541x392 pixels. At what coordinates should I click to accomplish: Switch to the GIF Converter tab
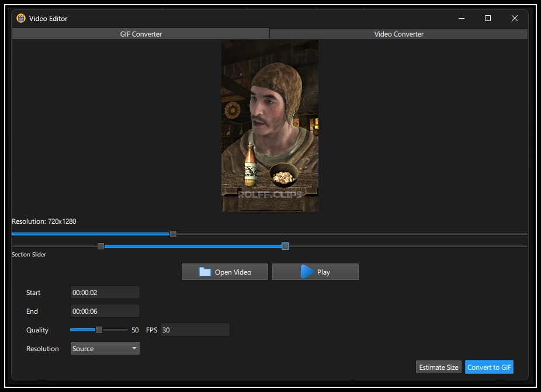(141, 34)
